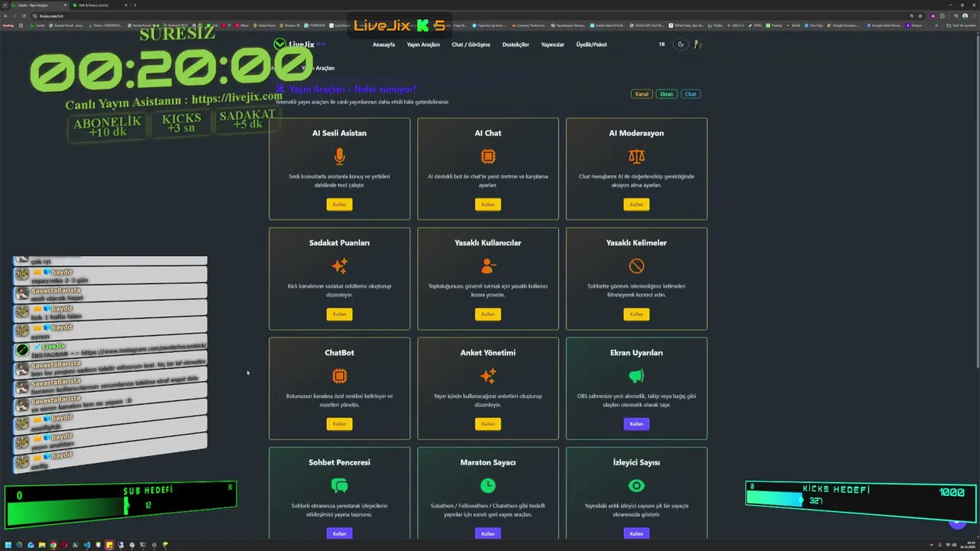Click the Yasaklı Kelimeler prohibited icon
The image size is (980, 551).
tap(636, 266)
